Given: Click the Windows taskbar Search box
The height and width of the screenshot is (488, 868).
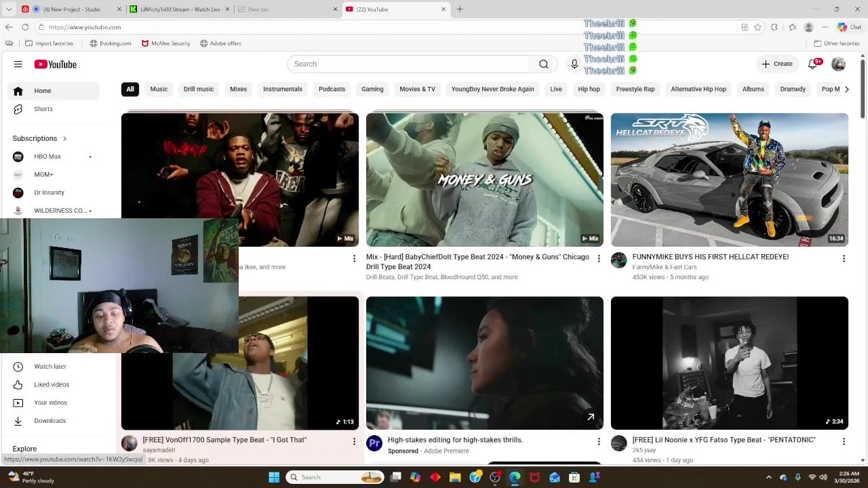Looking at the screenshot, I should coord(334,477).
